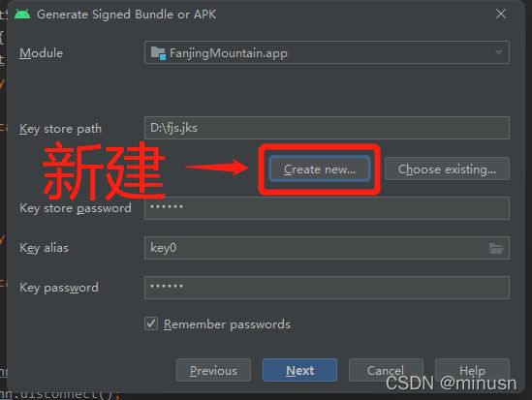The width and height of the screenshot is (532, 400).
Task: Open the key alias browse folder icon
Action: click(496, 248)
